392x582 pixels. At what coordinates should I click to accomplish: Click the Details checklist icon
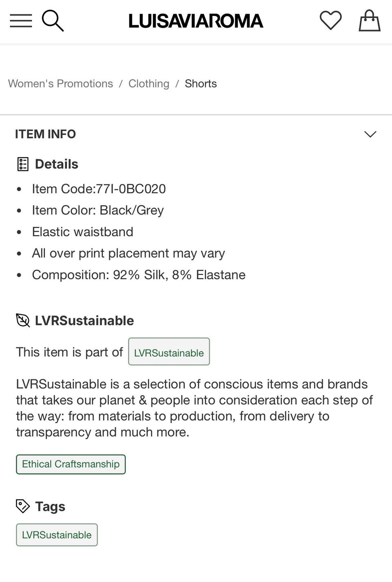coord(23,164)
